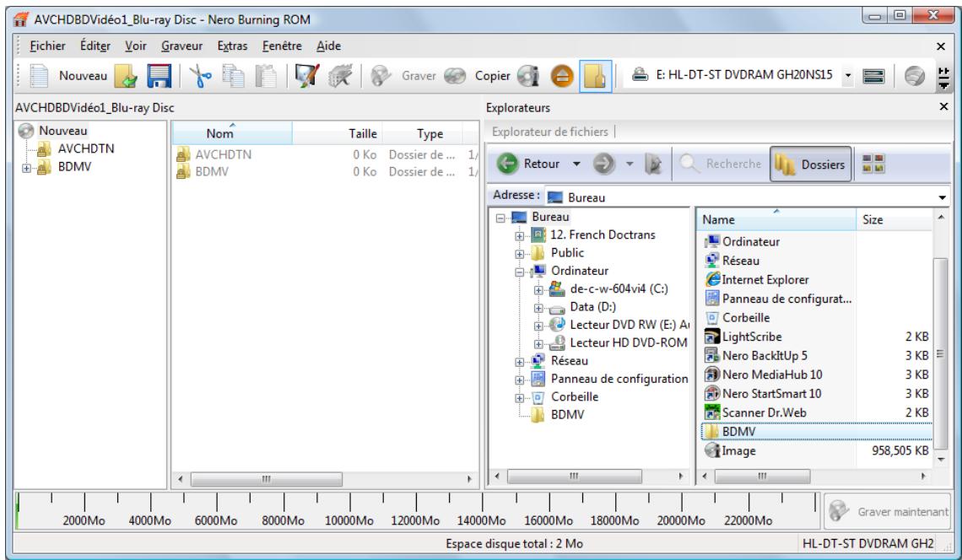Select the Explorateur de fichiers tab

click(x=549, y=132)
